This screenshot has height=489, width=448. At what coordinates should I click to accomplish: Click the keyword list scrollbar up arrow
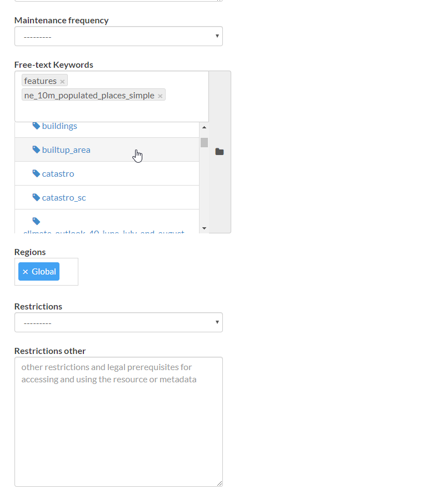click(204, 127)
